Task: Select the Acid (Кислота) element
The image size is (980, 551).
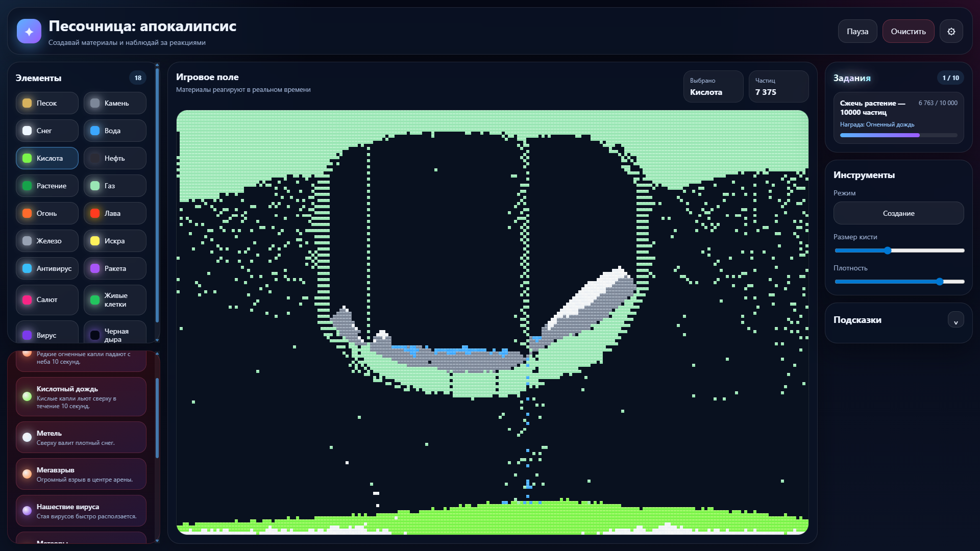Action: click(x=47, y=158)
